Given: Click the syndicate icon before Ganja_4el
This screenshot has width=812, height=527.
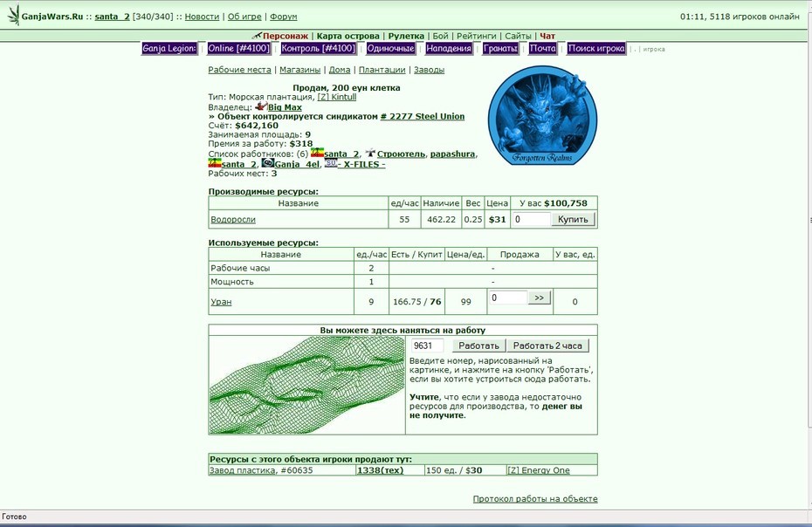Looking at the screenshot, I should pyautogui.click(x=268, y=163).
